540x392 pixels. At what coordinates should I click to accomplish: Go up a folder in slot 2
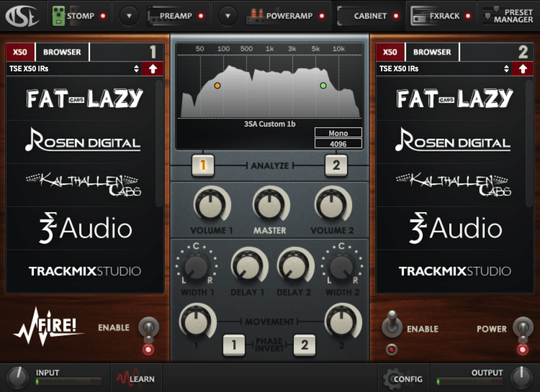[523, 69]
